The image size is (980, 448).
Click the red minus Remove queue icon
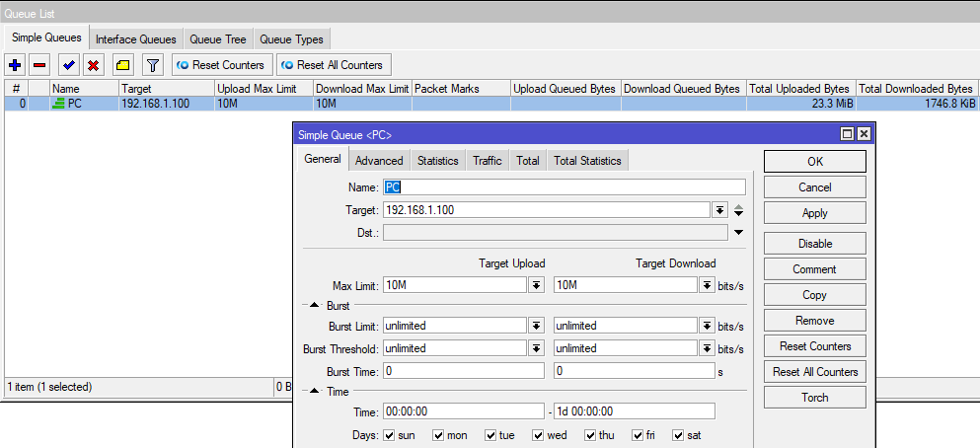click(x=39, y=65)
